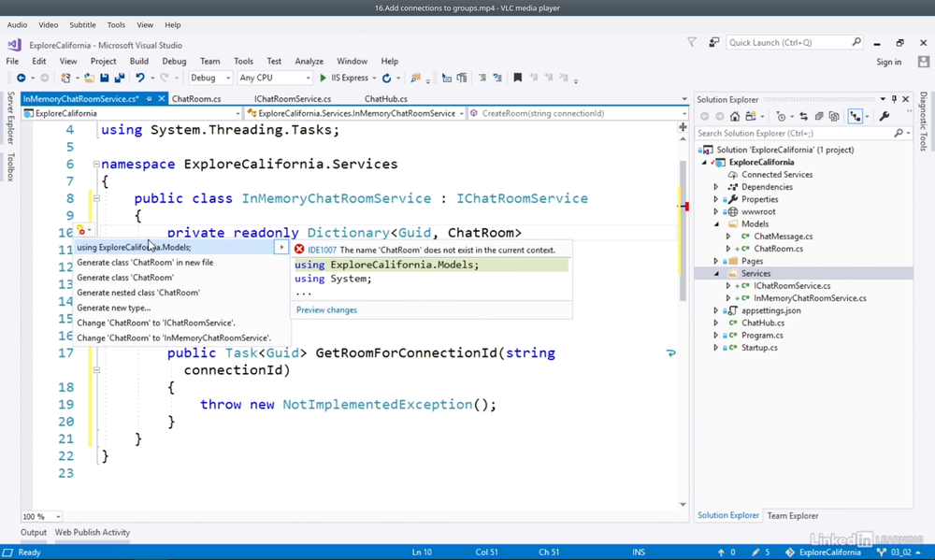Collapse the Models folder in Solution Explorer
This screenshot has height=560, width=935.
coord(717,224)
